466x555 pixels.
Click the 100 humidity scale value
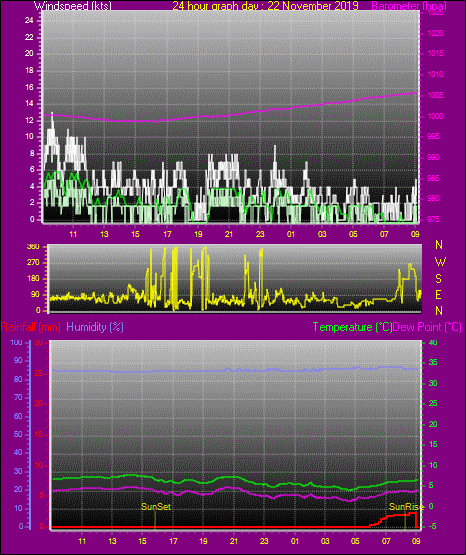[16, 342]
